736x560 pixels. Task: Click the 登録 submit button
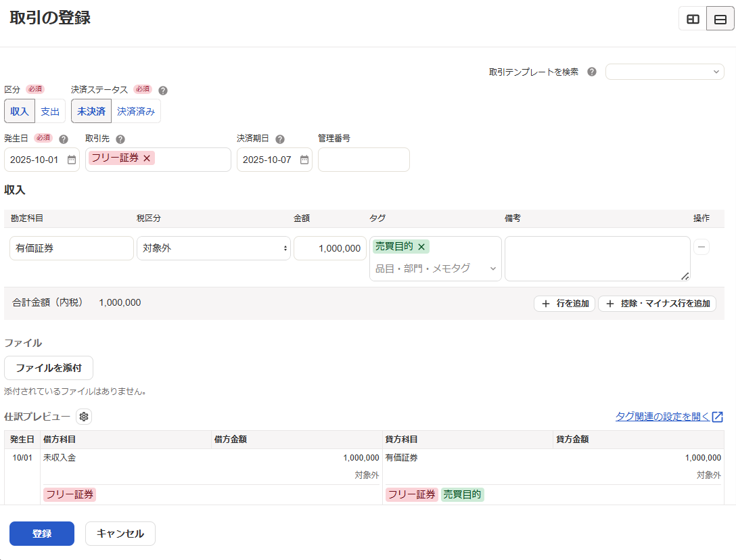pos(42,534)
